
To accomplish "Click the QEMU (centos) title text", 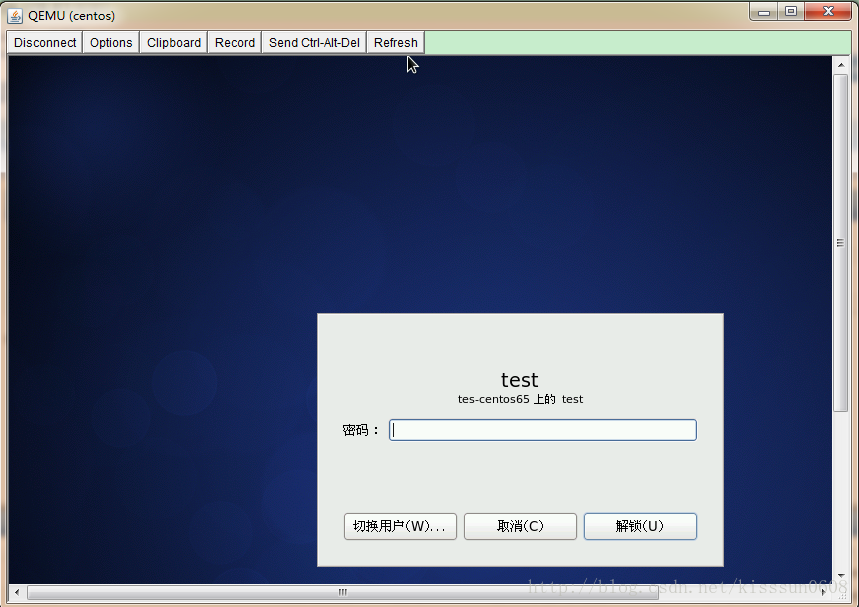I will click(72, 16).
